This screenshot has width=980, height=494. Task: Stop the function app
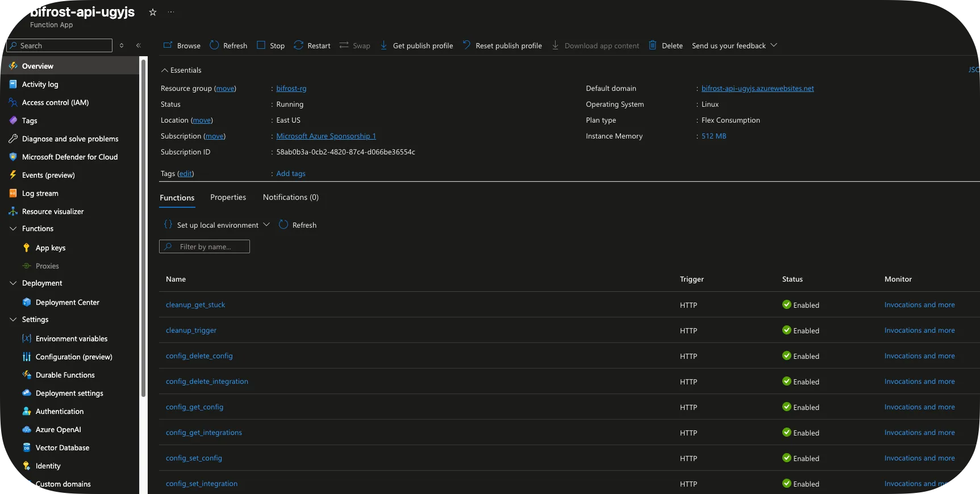point(270,45)
